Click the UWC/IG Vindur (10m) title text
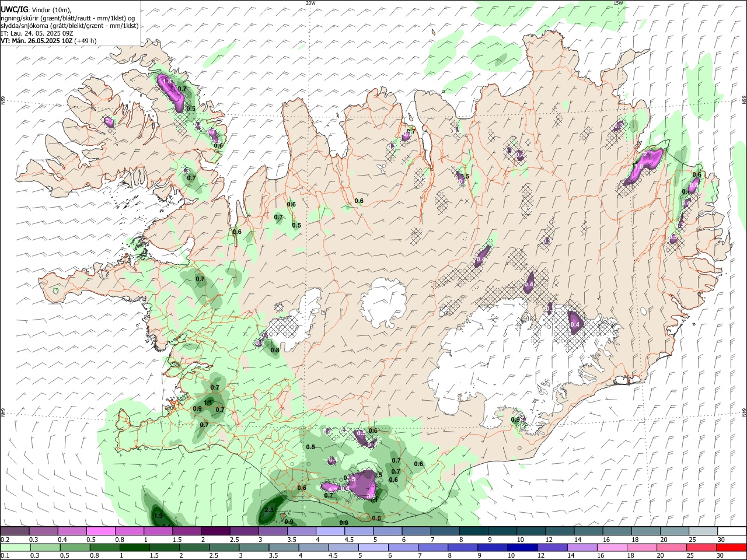 tap(36, 9)
